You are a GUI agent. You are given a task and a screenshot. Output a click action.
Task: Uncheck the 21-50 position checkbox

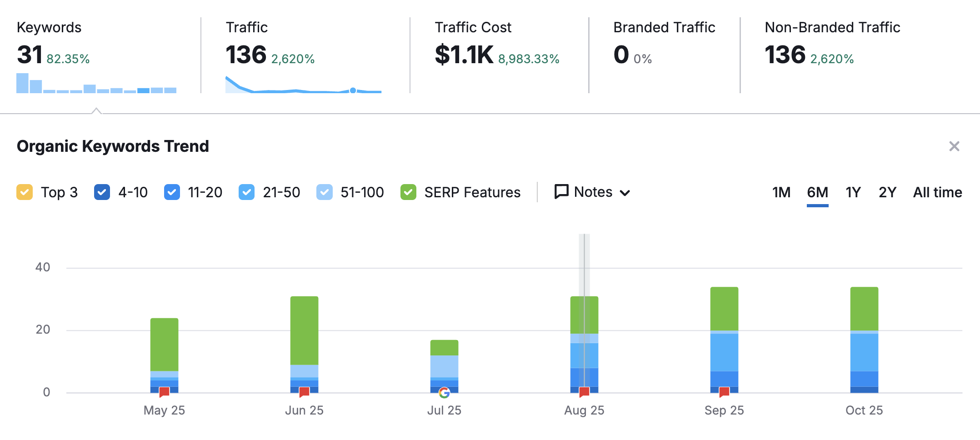pyautogui.click(x=246, y=192)
